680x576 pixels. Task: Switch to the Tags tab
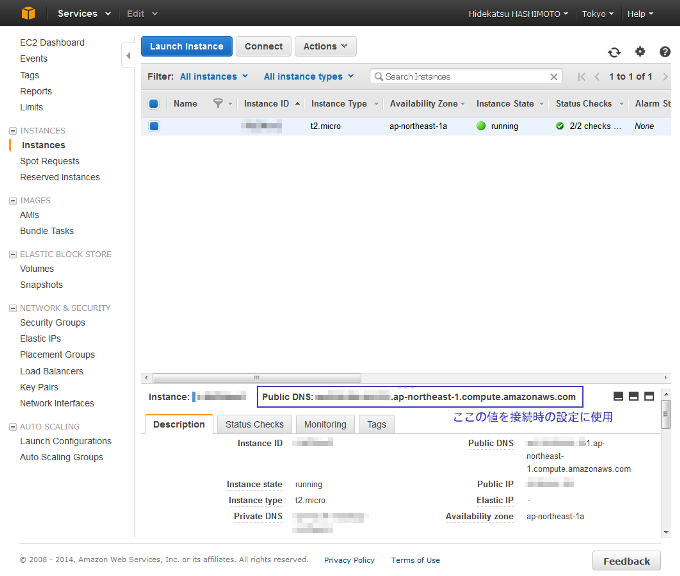[x=376, y=425]
